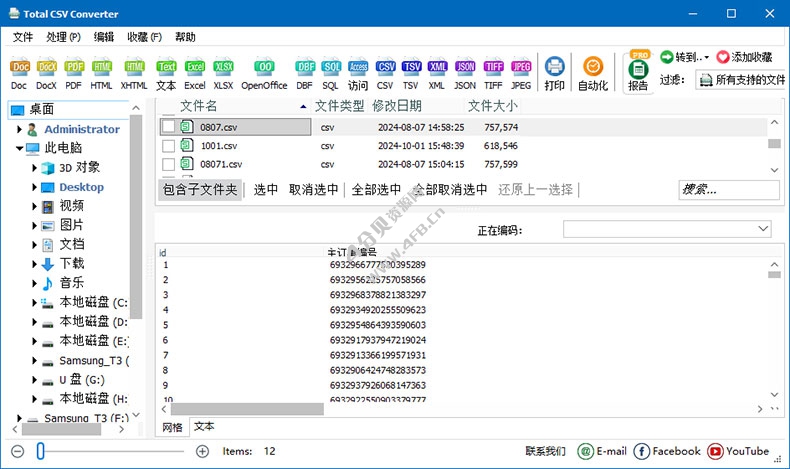Open the 文件 menu
The image size is (790, 469).
[x=23, y=37]
